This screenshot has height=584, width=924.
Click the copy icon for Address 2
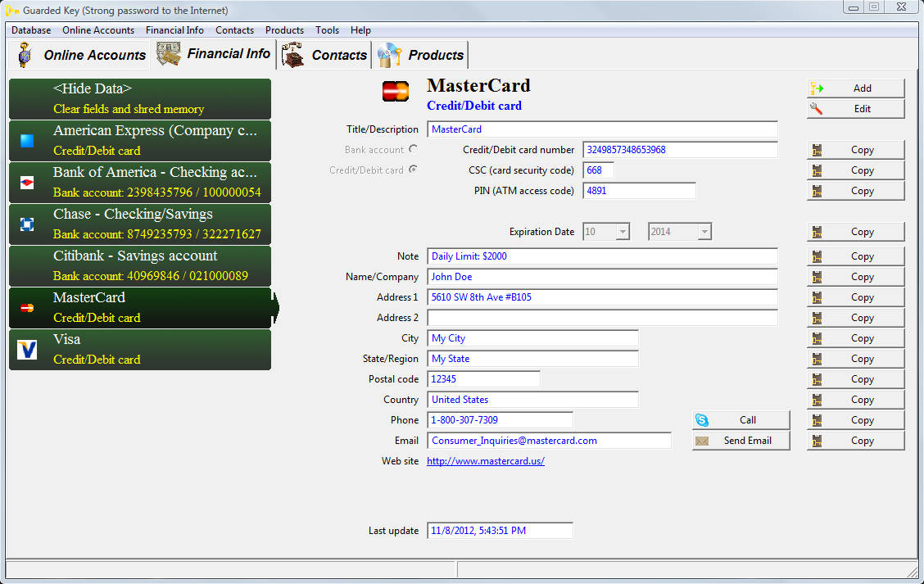click(x=817, y=318)
